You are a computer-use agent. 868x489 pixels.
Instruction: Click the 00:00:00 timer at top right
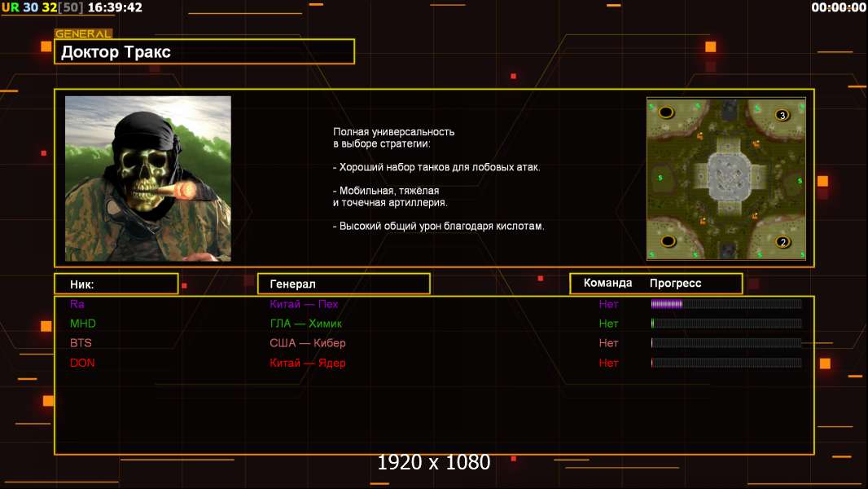tap(838, 7)
